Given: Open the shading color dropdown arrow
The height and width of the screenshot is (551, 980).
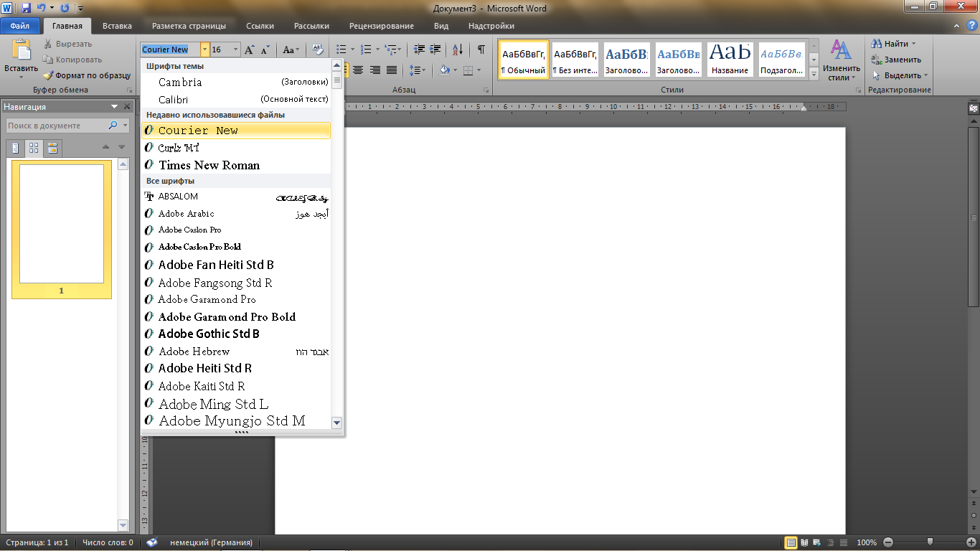Looking at the screenshot, I should pos(453,70).
